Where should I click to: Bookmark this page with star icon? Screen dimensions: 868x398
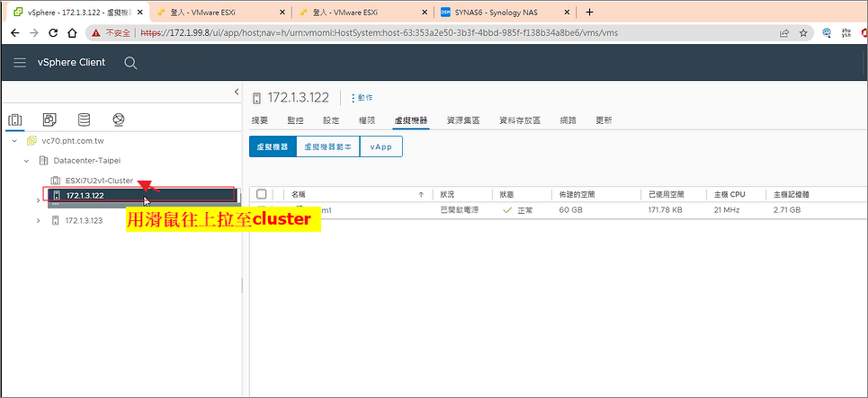click(803, 33)
